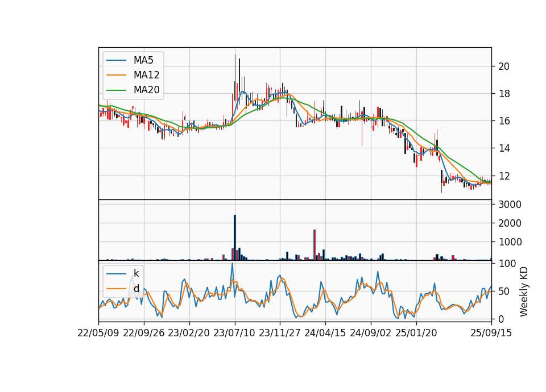Click the price axis label 12
This screenshot has height=392, width=546.
point(504,176)
